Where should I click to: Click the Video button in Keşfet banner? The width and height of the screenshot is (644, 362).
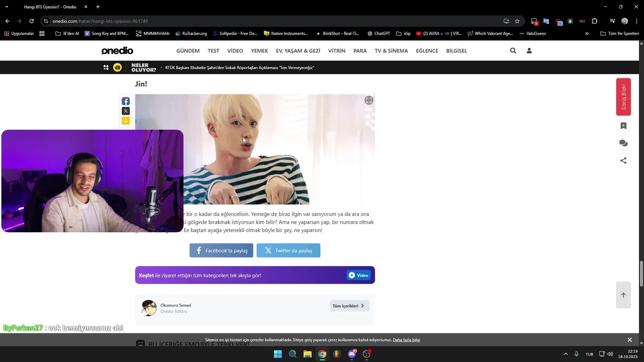tap(359, 275)
